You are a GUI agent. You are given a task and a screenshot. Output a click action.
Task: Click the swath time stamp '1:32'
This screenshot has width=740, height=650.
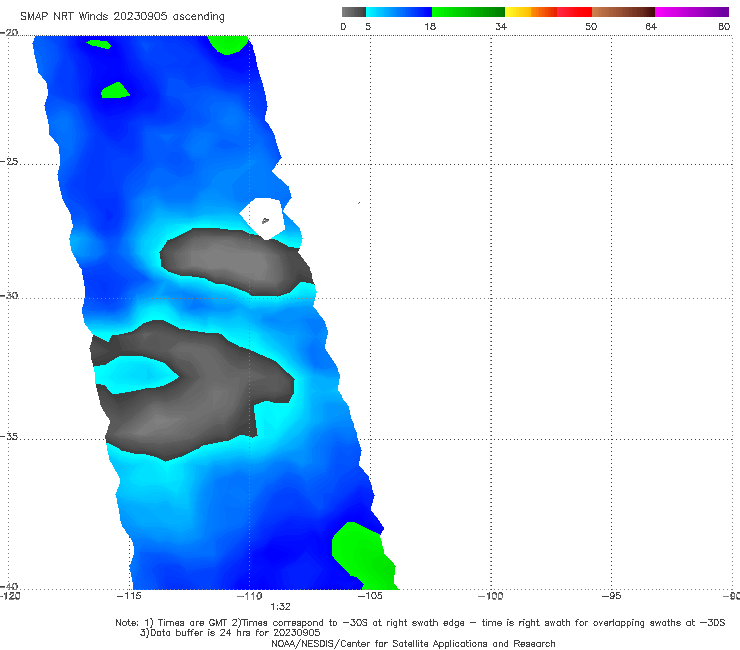[x=280, y=607]
